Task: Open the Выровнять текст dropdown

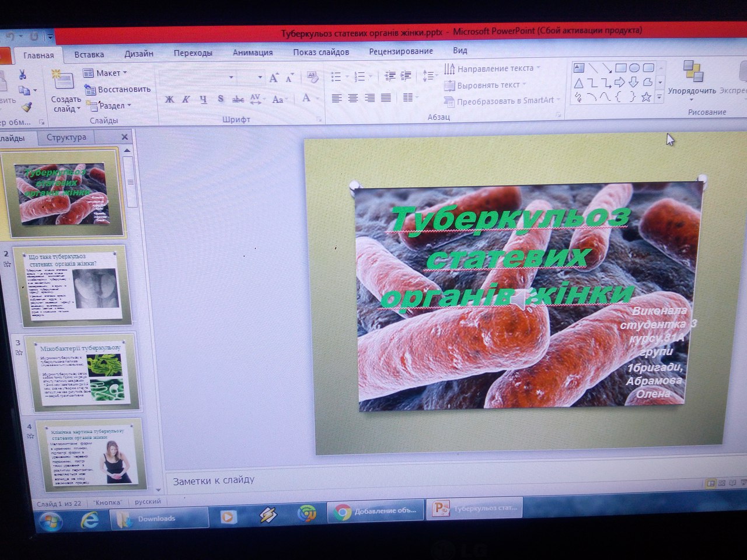Action: pos(484,85)
